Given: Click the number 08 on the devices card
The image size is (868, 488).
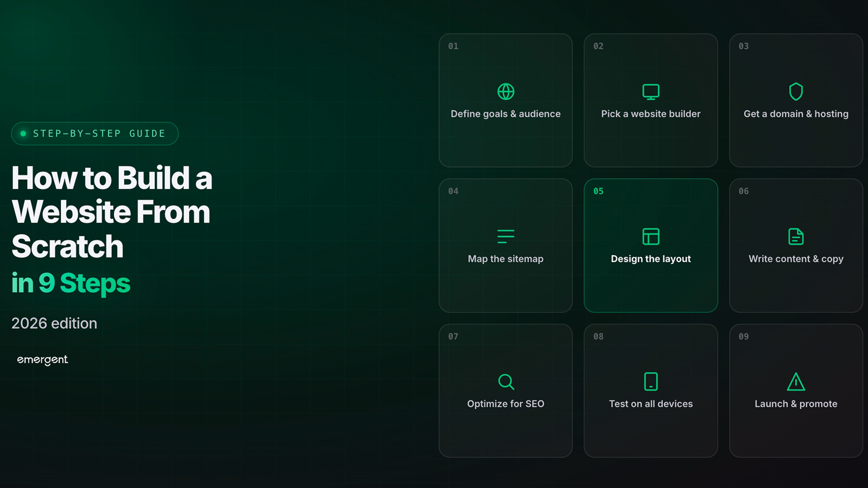Looking at the screenshot, I should [598, 337].
